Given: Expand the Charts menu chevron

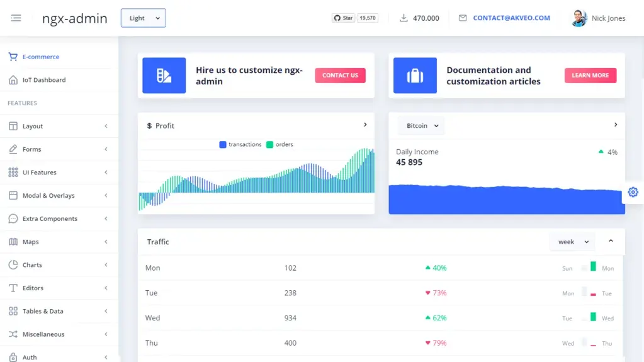Looking at the screenshot, I should point(106,264).
